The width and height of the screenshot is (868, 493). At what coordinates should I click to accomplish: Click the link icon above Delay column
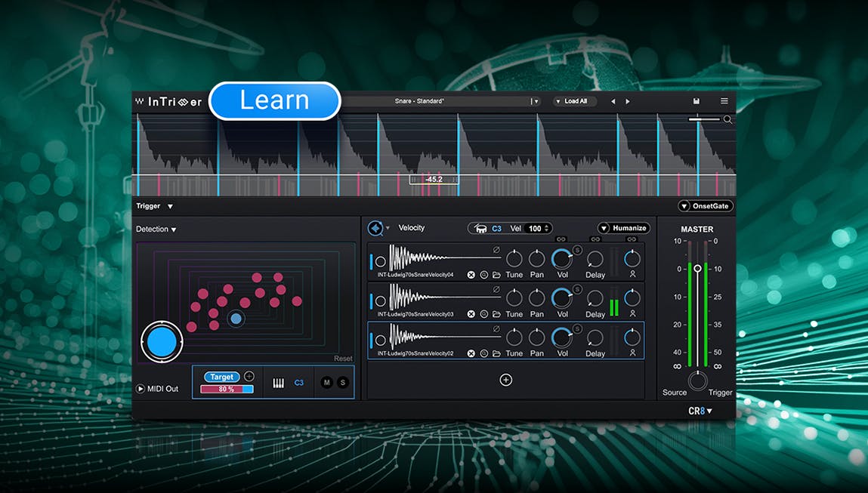[595, 239]
